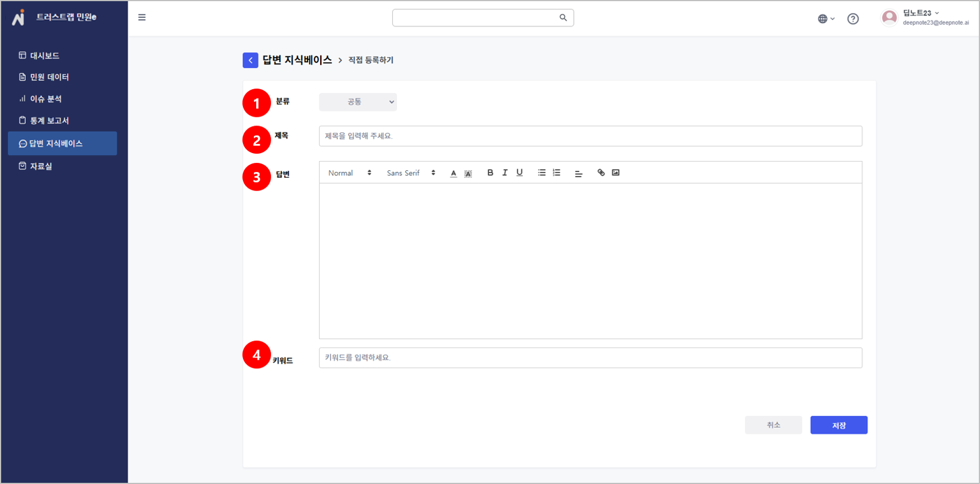Open the 분류 category dropdown

tap(358, 102)
